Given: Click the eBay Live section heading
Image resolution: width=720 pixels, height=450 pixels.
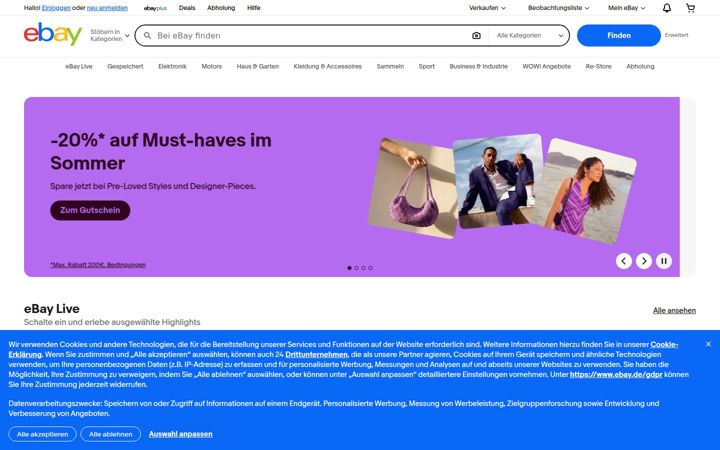Looking at the screenshot, I should [x=51, y=309].
